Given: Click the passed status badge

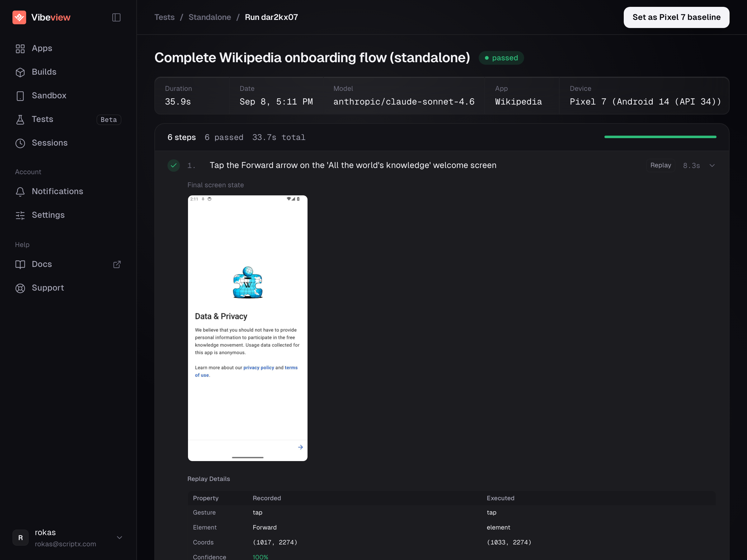Looking at the screenshot, I should [501, 58].
